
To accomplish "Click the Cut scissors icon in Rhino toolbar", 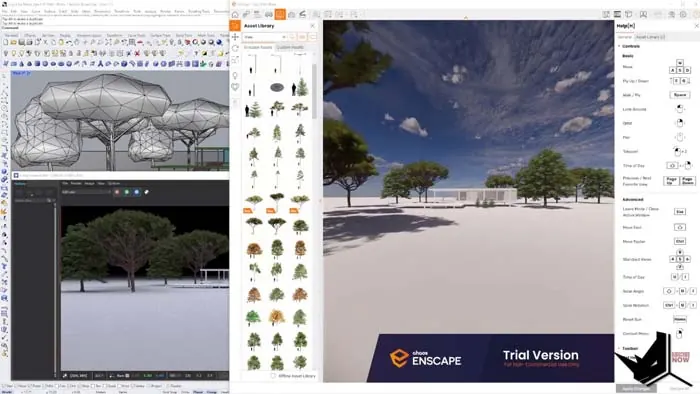I will click(46, 42).
